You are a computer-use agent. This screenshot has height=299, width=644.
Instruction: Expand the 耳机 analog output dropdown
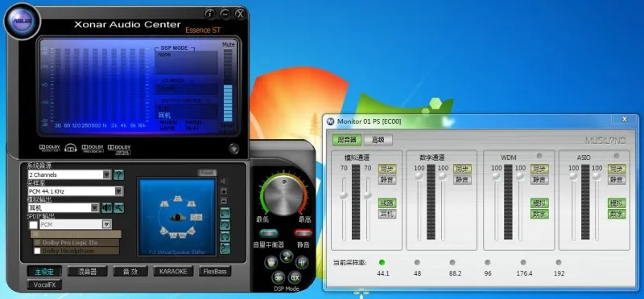point(95,207)
